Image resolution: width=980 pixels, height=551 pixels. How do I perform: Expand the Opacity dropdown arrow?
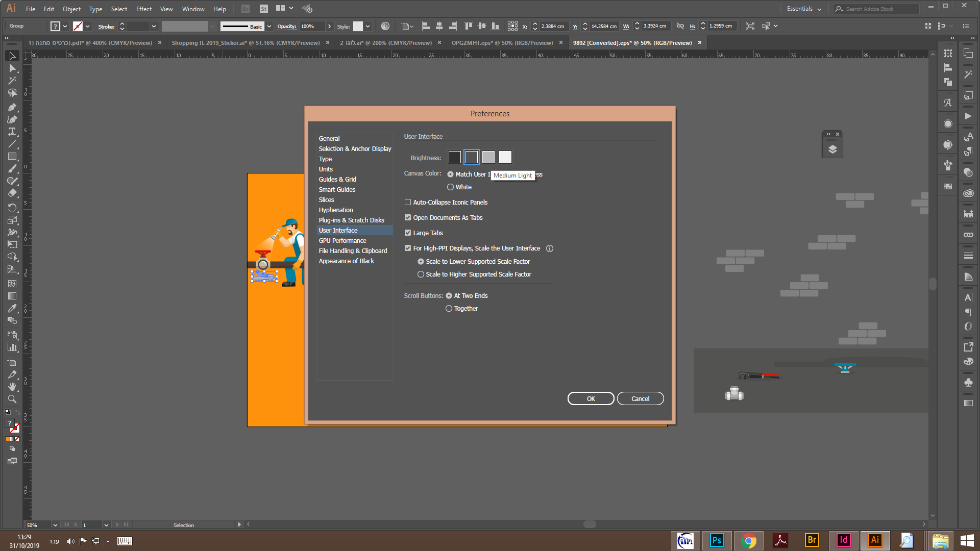tap(329, 26)
